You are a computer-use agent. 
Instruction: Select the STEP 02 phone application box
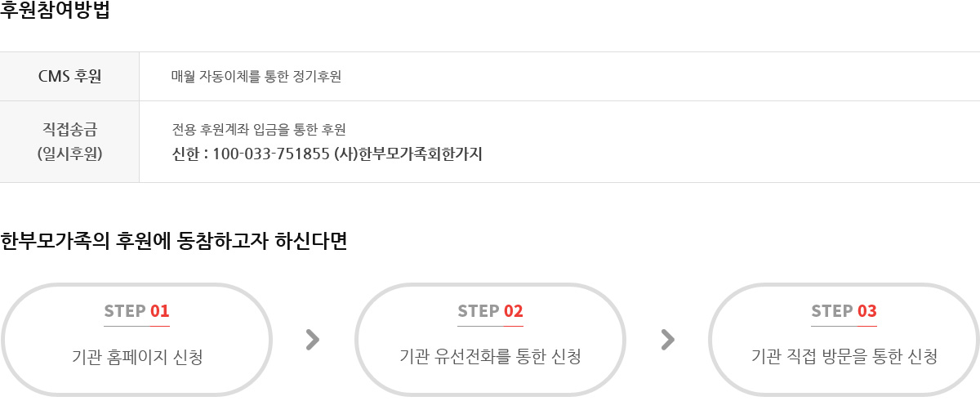(491, 340)
